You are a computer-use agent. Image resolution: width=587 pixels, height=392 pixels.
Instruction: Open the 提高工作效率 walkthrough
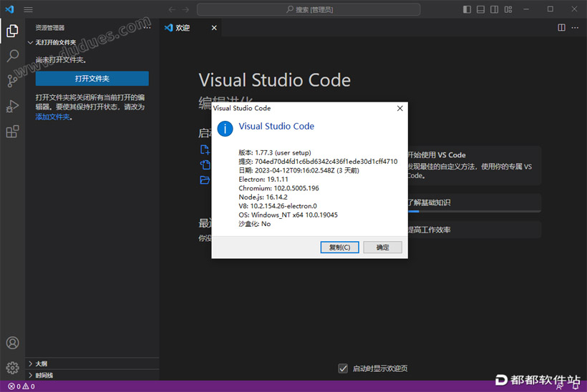click(x=475, y=230)
